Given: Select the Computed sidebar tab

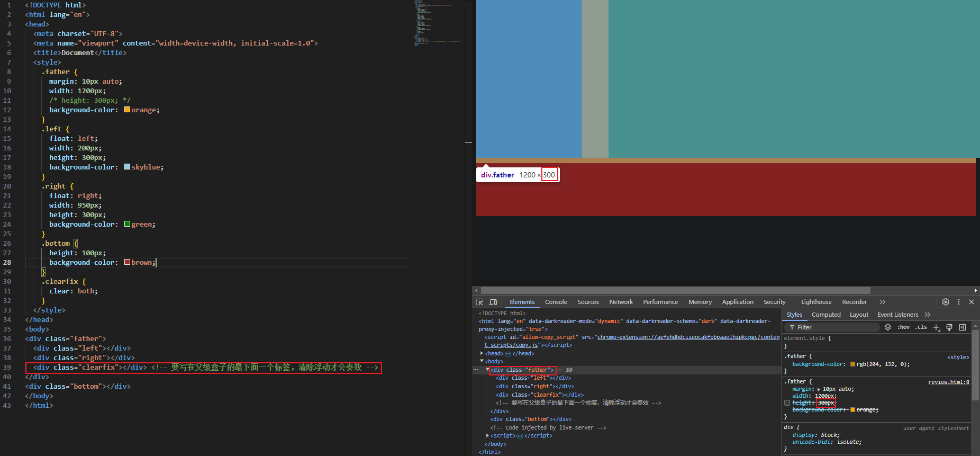Looking at the screenshot, I should 826,315.
